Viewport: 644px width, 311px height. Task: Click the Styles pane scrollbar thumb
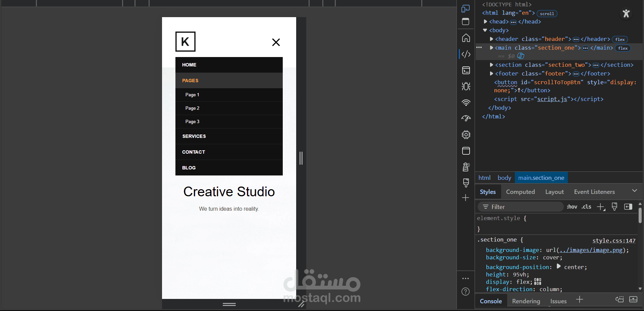coord(640,215)
